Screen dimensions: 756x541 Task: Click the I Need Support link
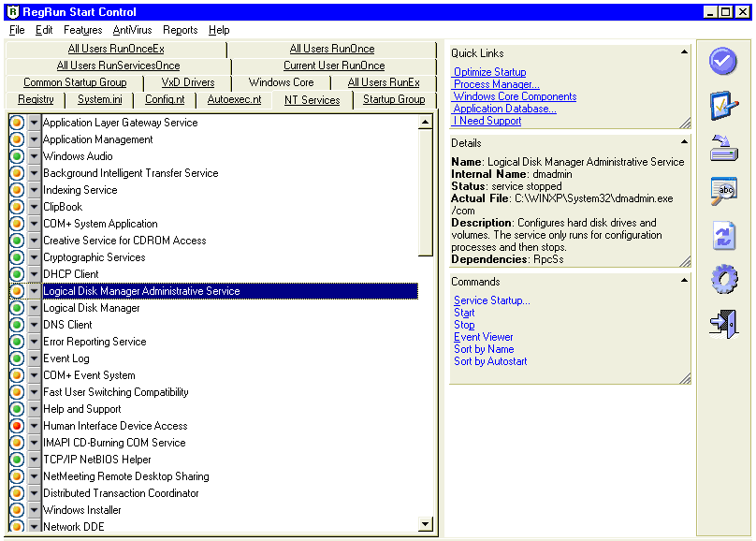487,121
